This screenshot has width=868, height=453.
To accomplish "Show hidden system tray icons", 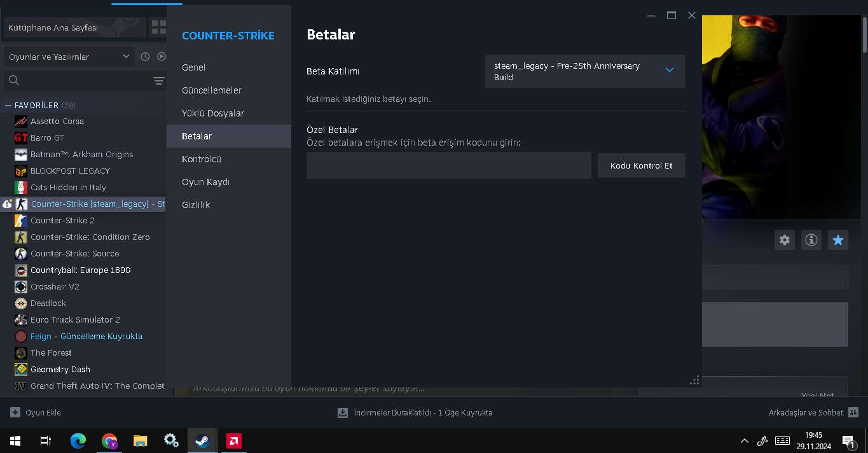I will coord(745,440).
